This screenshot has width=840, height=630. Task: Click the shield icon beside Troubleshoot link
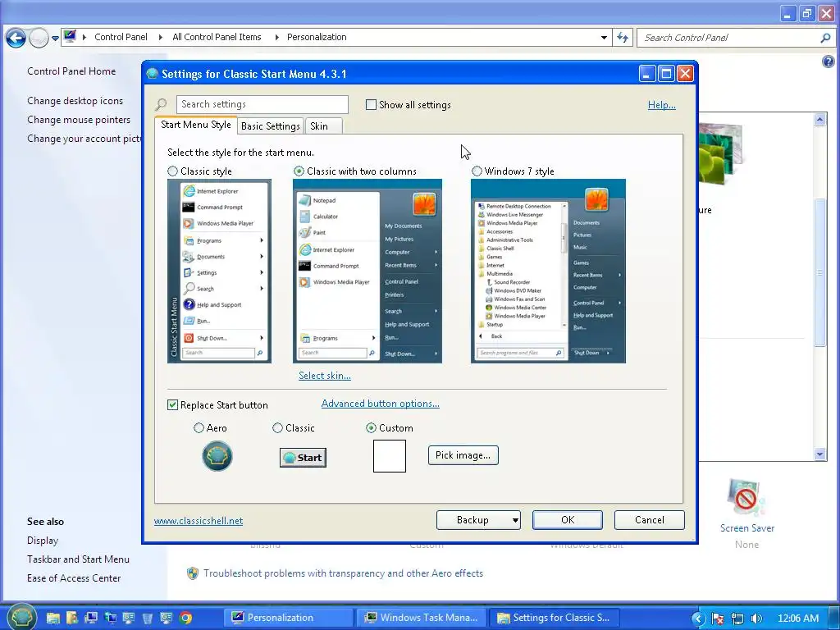[x=192, y=573]
